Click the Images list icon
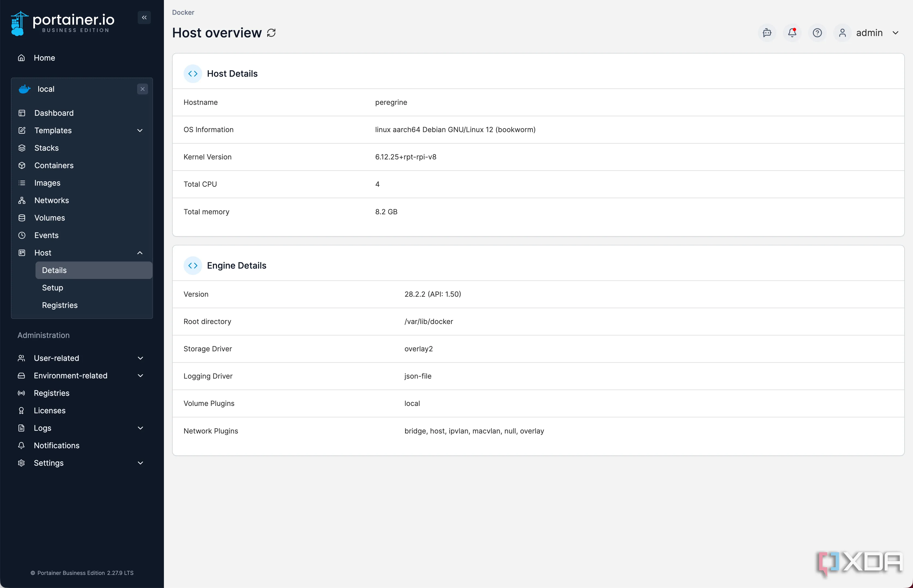This screenshot has width=913, height=588. coord(22,183)
